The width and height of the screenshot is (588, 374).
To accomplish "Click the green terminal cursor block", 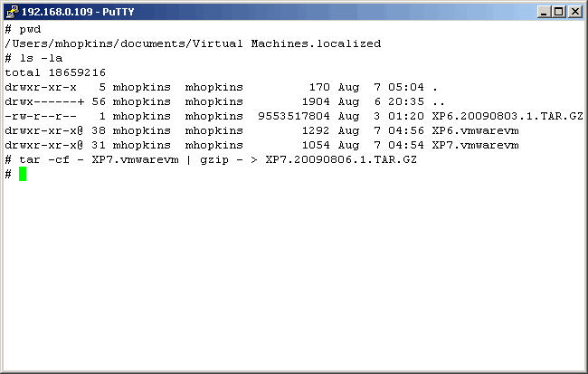I will (23, 174).
